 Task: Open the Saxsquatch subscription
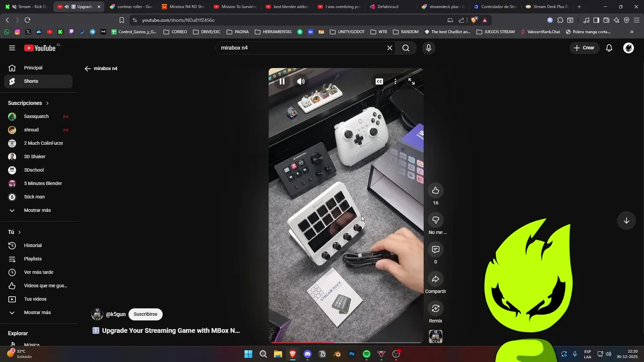[38, 117]
